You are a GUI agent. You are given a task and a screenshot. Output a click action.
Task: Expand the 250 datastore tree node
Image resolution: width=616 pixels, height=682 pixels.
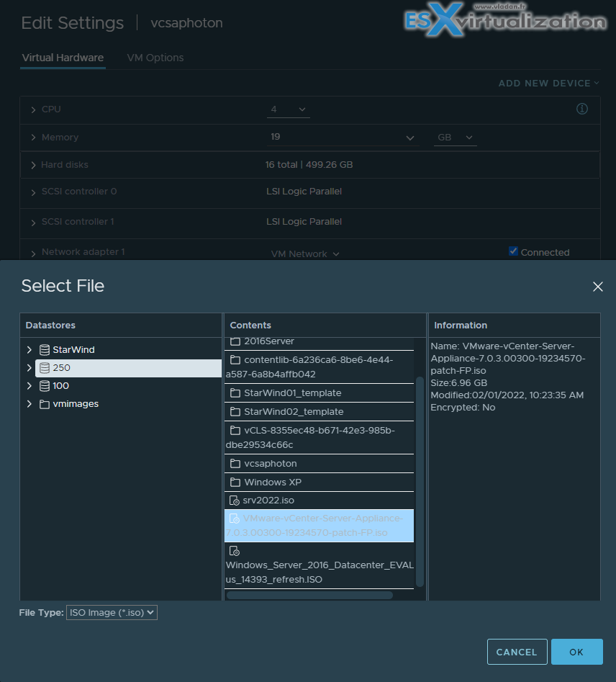[29, 368]
